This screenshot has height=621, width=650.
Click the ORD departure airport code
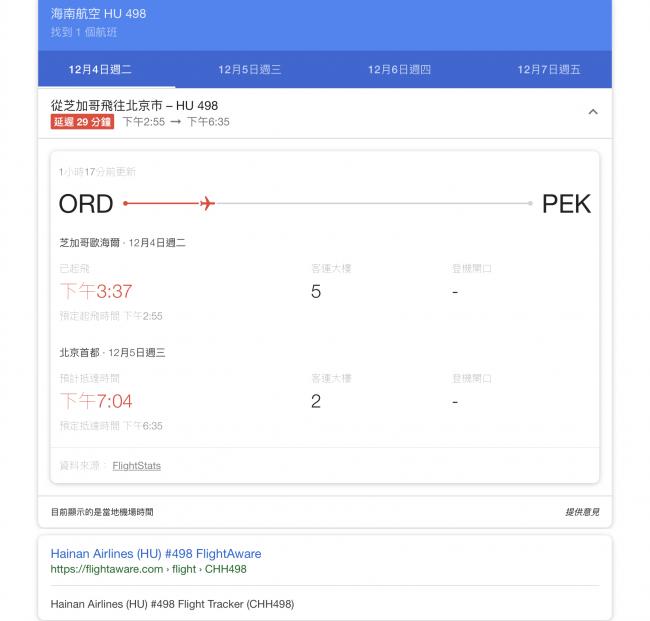tap(86, 204)
